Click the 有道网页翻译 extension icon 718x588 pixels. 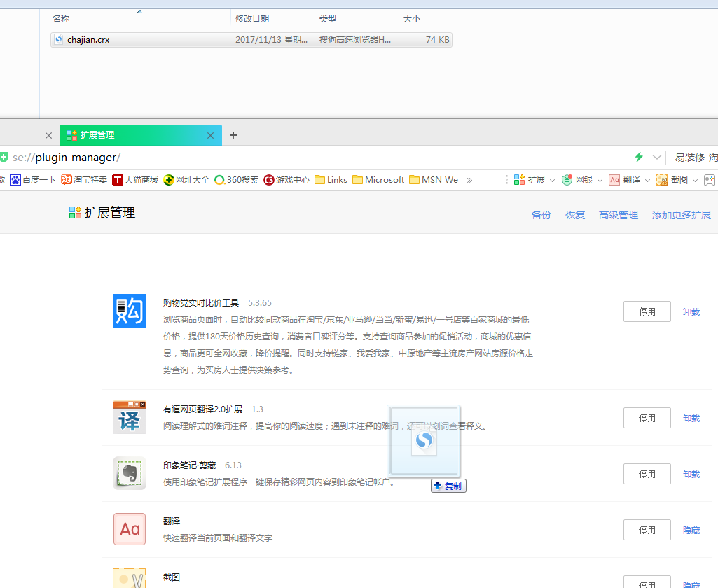(130, 417)
